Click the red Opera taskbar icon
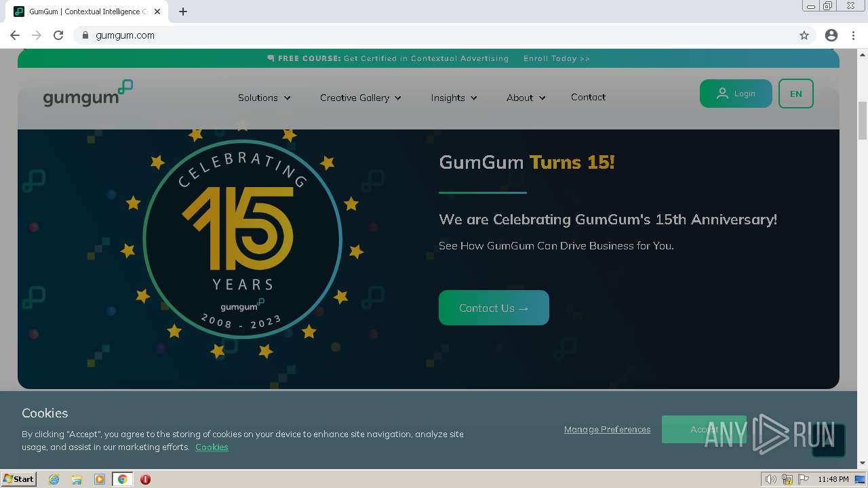The height and width of the screenshot is (488, 868). coord(145,479)
